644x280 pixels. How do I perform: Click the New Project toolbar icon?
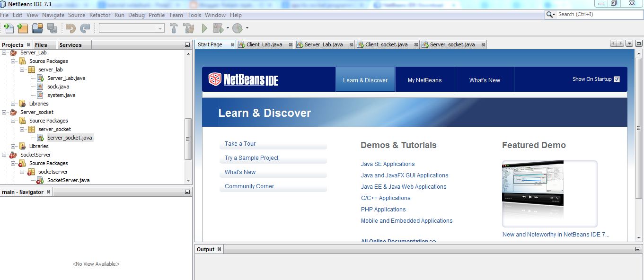[23, 28]
